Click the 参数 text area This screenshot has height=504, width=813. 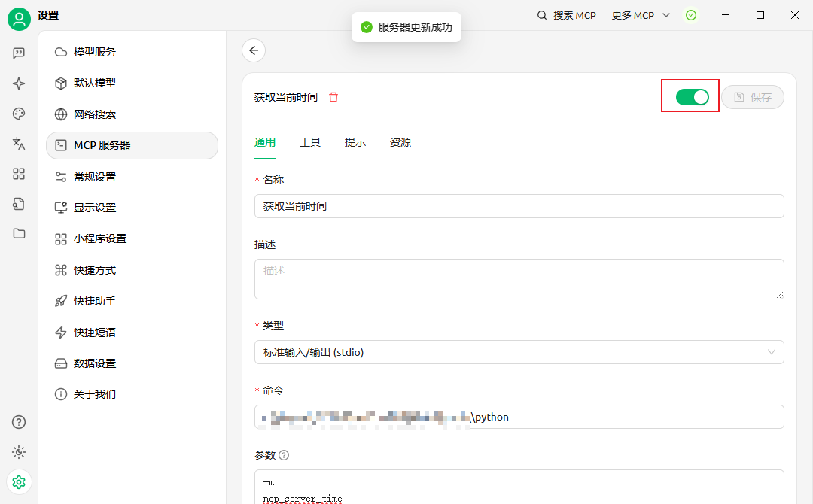point(519,487)
